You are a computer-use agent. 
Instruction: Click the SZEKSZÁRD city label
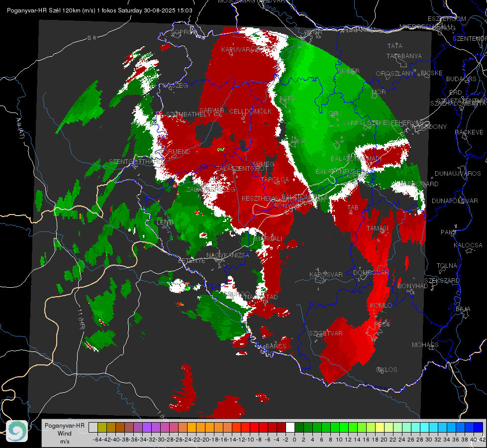pos(442,280)
